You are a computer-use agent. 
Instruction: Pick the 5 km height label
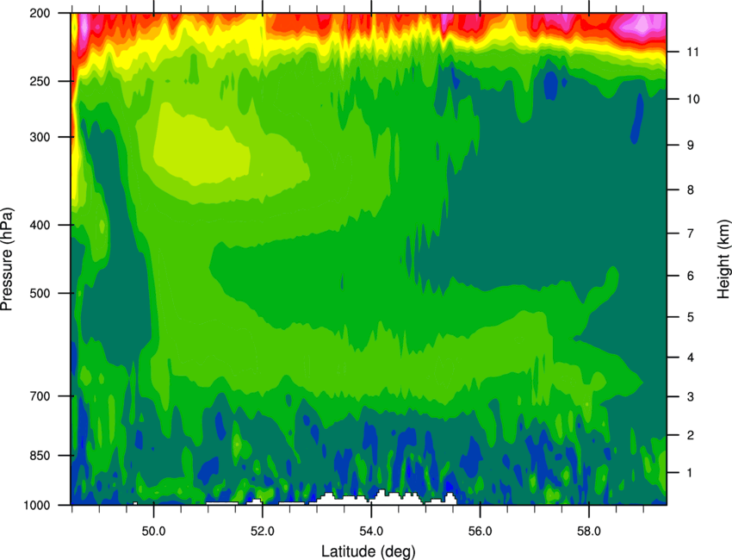click(691, 317)
